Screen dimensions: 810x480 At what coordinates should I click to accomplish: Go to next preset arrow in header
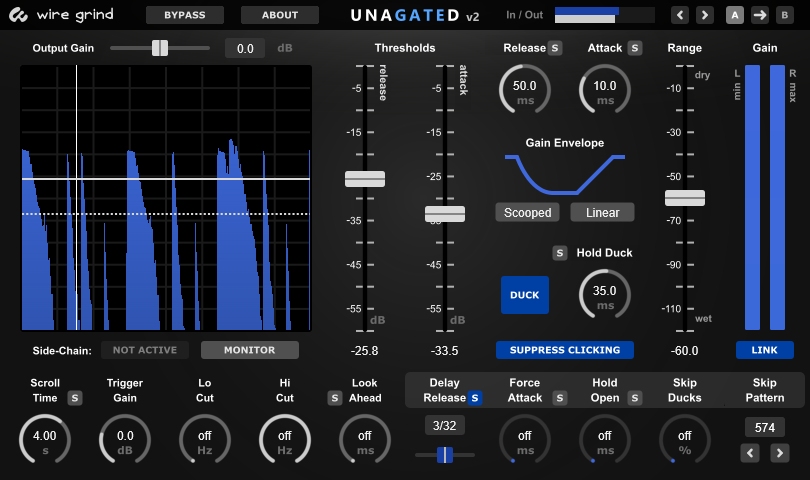705,15
